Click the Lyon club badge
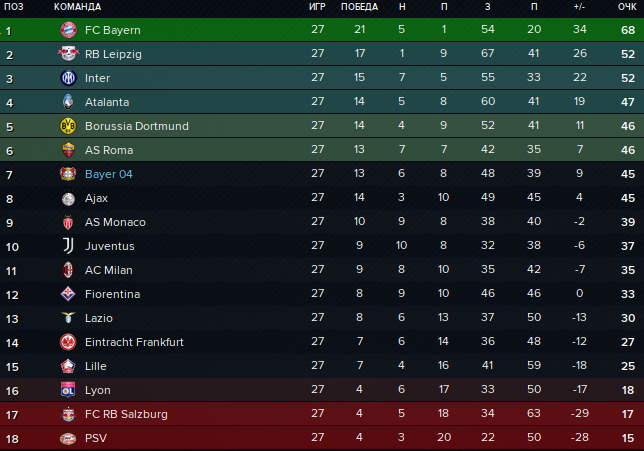The image size is (644, 451). click(x=68, y=390)
